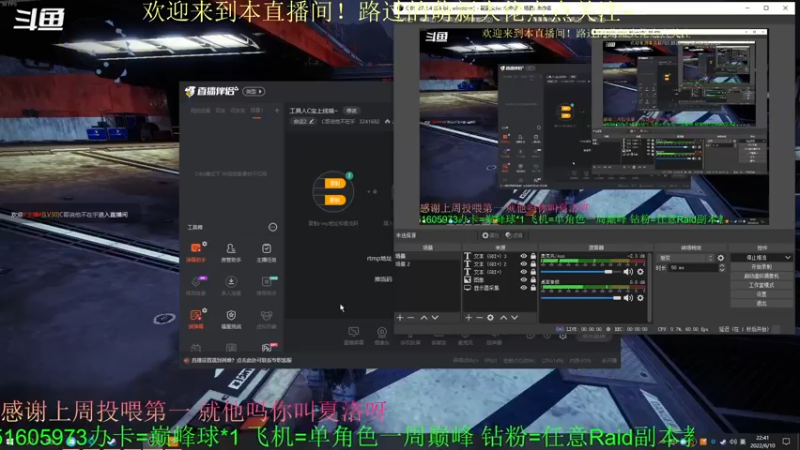Remove selected source with minus in OBS sources panel
The height and width of the screenshot is (450, 800).
(x=480, y=317)
